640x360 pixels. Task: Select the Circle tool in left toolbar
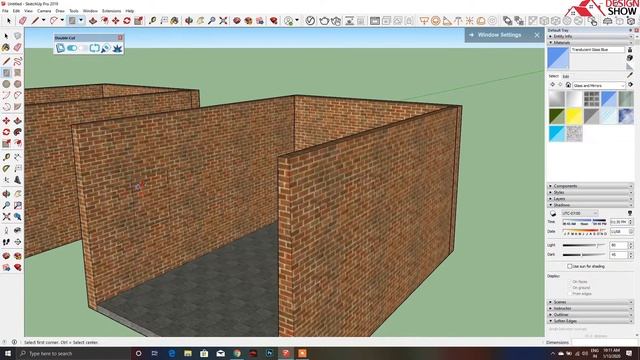pos(7,84)
